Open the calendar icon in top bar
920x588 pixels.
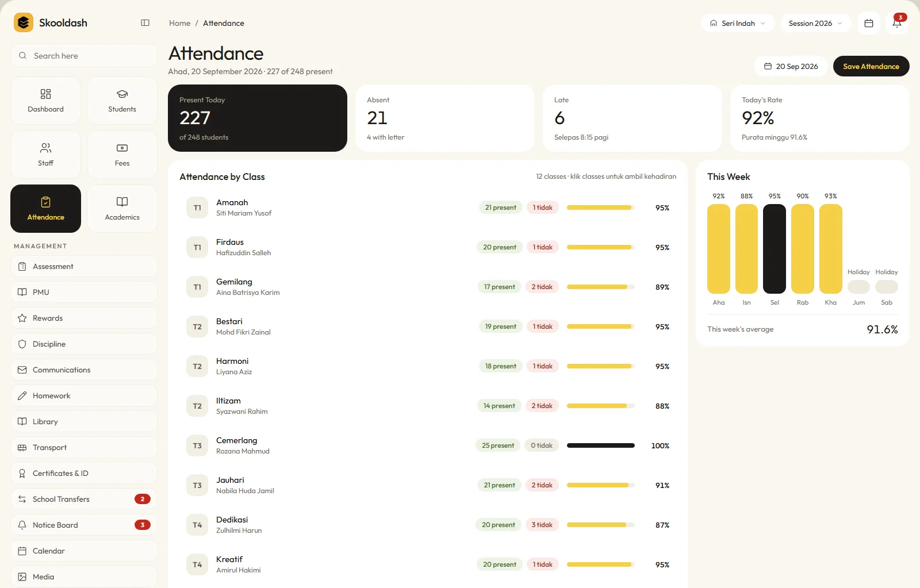(x=869, y=24)
